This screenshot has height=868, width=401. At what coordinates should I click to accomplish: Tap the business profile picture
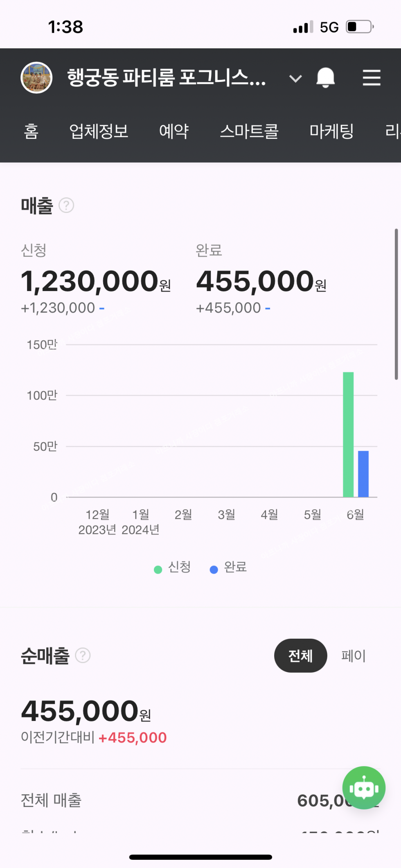pyautogui.click(x=36, y=77)
